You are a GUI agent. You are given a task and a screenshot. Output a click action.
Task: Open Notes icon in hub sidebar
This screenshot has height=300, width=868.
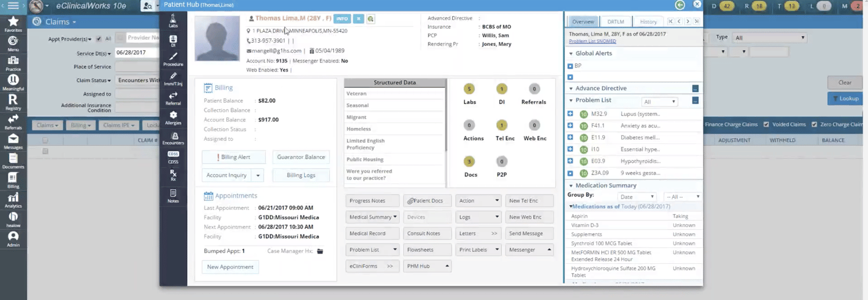pos(173,195)
